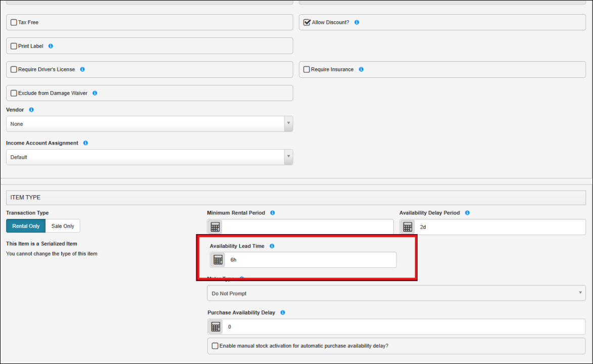This screenshot has width=593, height=364.
Task: Enable the Tax Free checkbox
Action: [x=14, y=23]
